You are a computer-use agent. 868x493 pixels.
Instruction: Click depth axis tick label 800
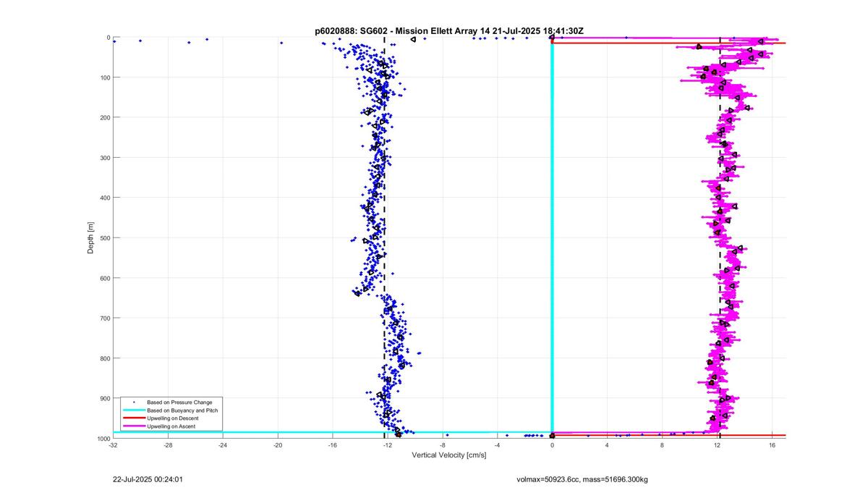pos(104,358)
